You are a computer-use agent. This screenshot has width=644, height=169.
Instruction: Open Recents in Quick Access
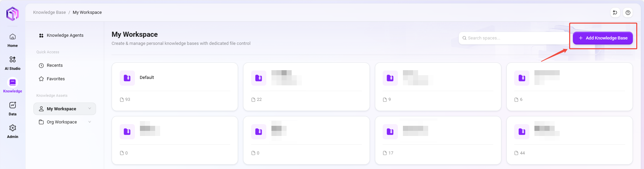pyautogui.click(x=55, y=65)
